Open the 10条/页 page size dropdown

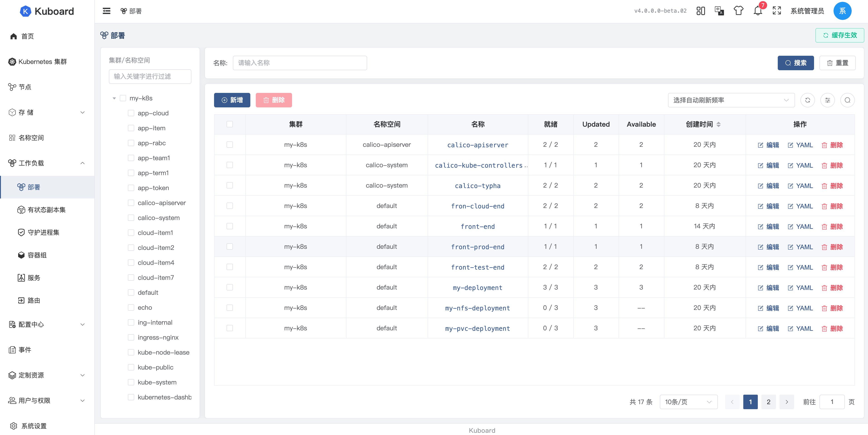pos(688,402)
